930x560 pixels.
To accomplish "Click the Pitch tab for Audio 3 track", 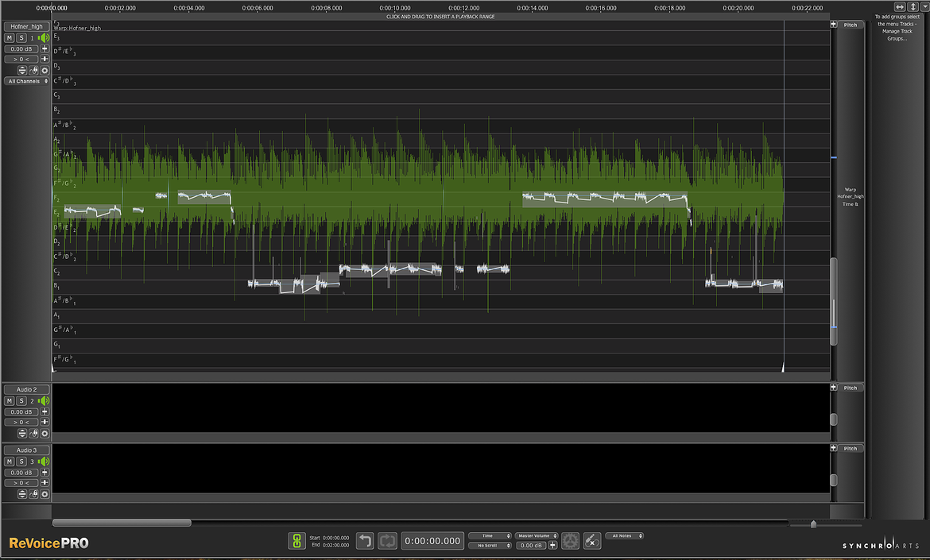I will tap(851, 449).
